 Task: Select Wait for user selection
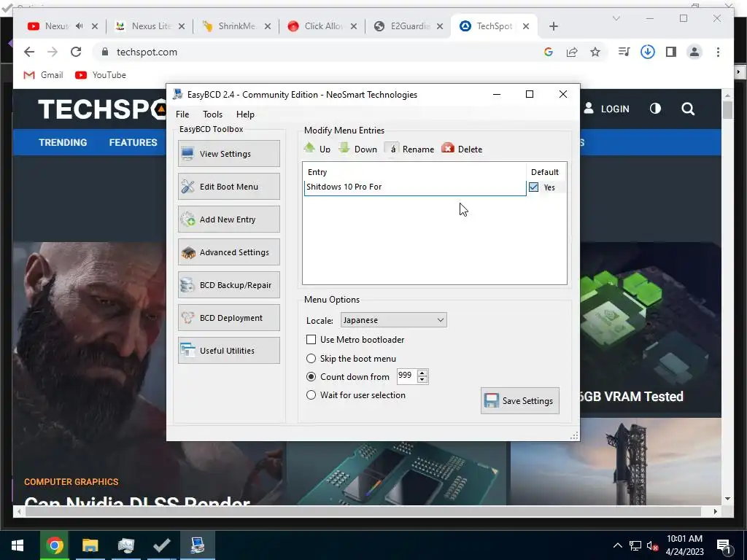(311, 394)
